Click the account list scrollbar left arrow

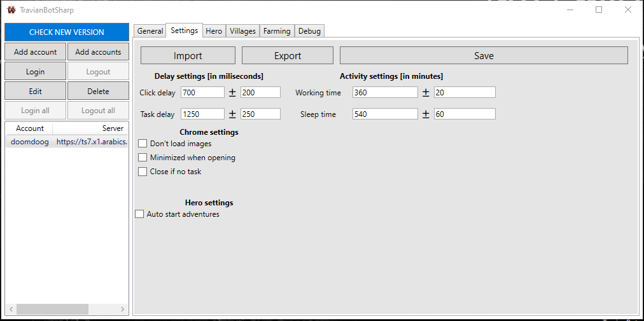(x=11, y=309)
